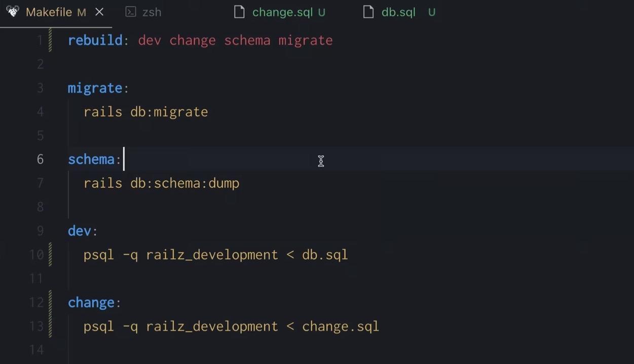Click the file icon beside change.sql tab

point(239,12)
